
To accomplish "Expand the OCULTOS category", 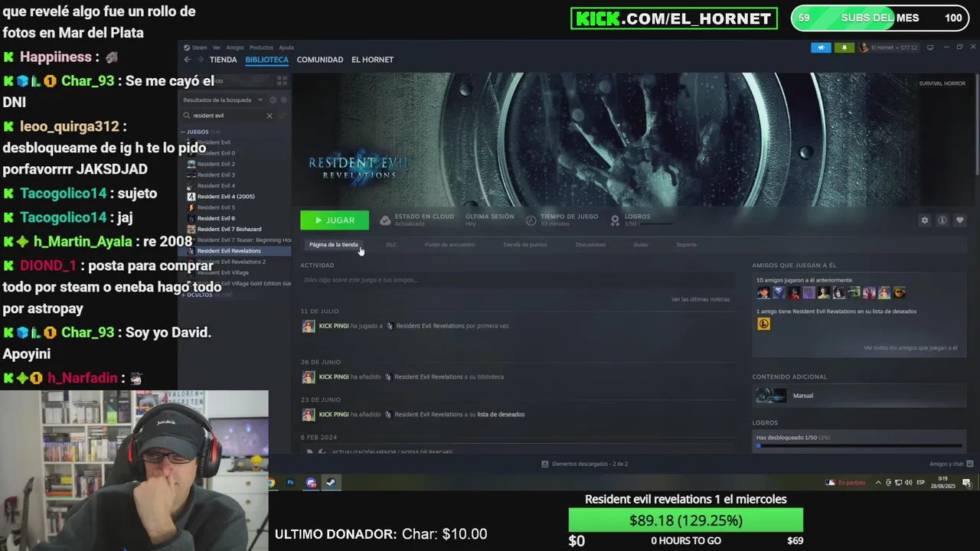I will (x=184, y=295).
